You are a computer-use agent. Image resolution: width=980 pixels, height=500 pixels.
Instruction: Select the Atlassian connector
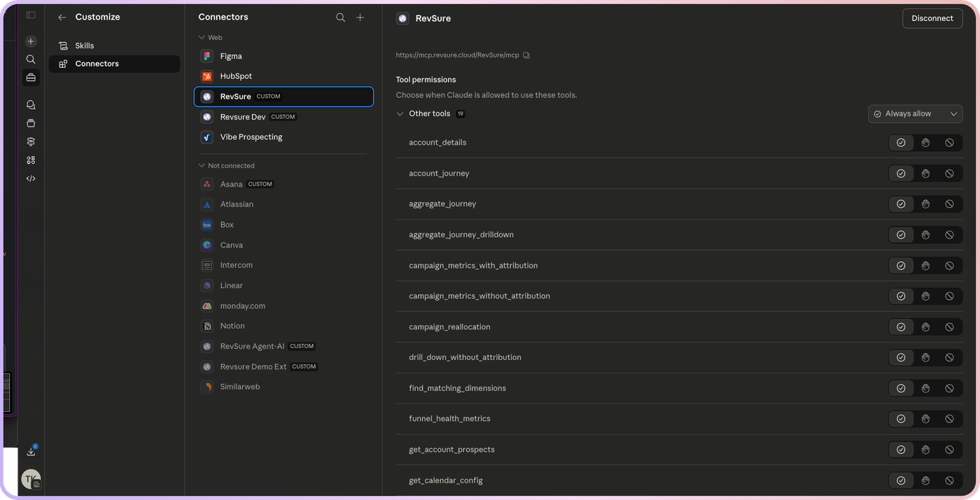click(283, 204)
